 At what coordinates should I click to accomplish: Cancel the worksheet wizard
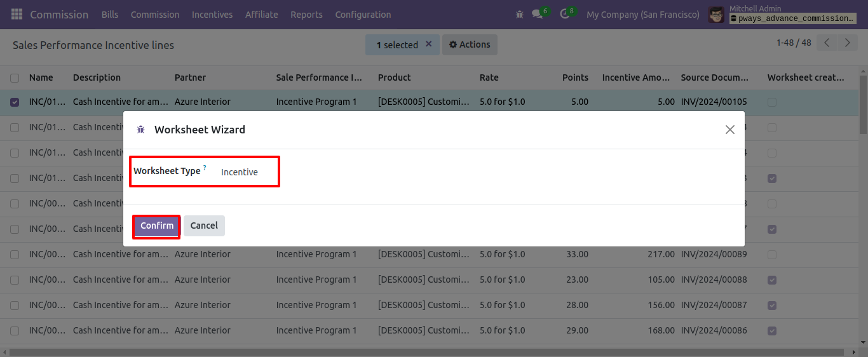(204, 226)
